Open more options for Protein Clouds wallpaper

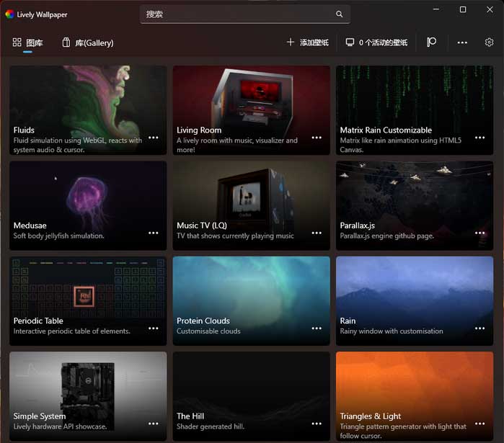pos(317,328)
